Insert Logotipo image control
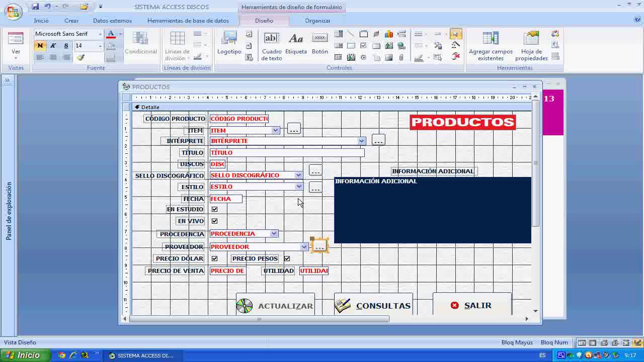The width and height of the screenshot is (644, 362). pyautogui.click(x=229, y=43)
